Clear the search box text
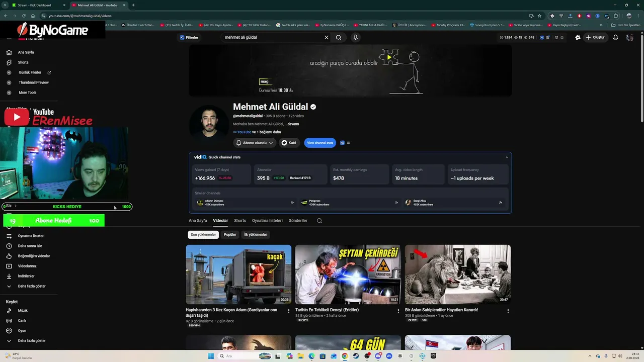This screenshot has height=362, width=644. (326, 37)
